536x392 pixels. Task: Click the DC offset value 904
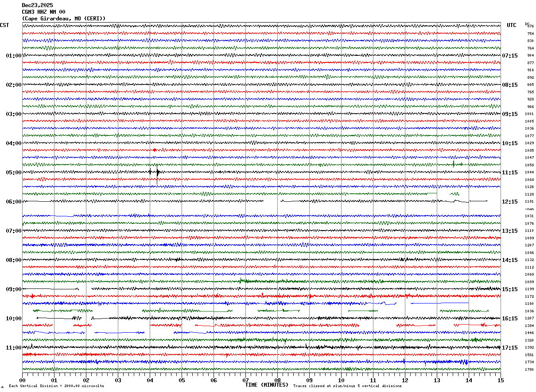pos(530,55)
